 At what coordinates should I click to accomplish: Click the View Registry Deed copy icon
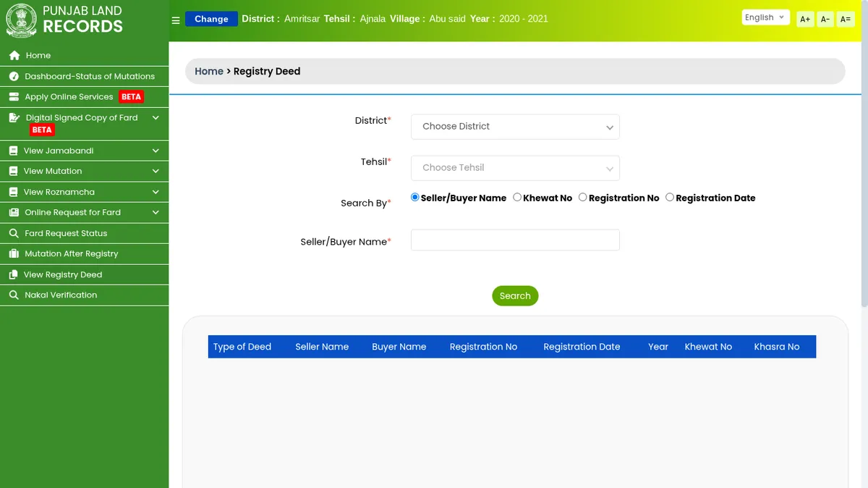(14, 275)
